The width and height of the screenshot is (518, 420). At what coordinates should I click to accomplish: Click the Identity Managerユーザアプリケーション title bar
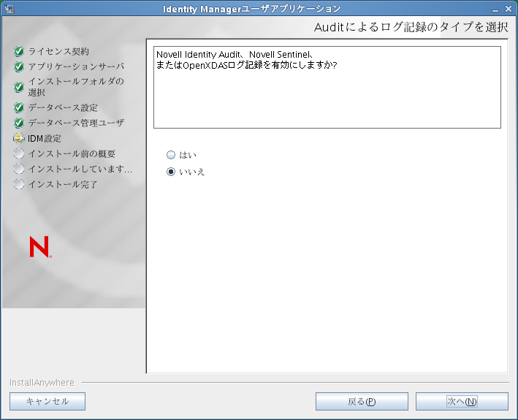[x=251, y=9]
